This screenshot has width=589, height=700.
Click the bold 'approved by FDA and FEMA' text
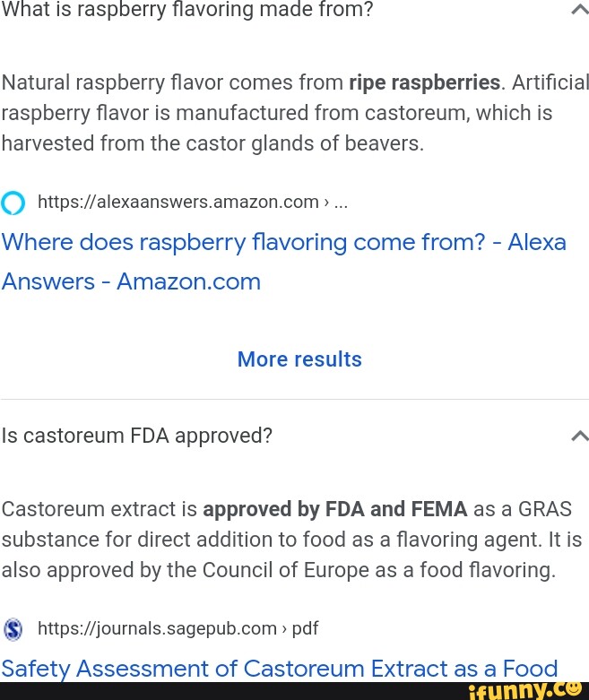coord(335,509)
